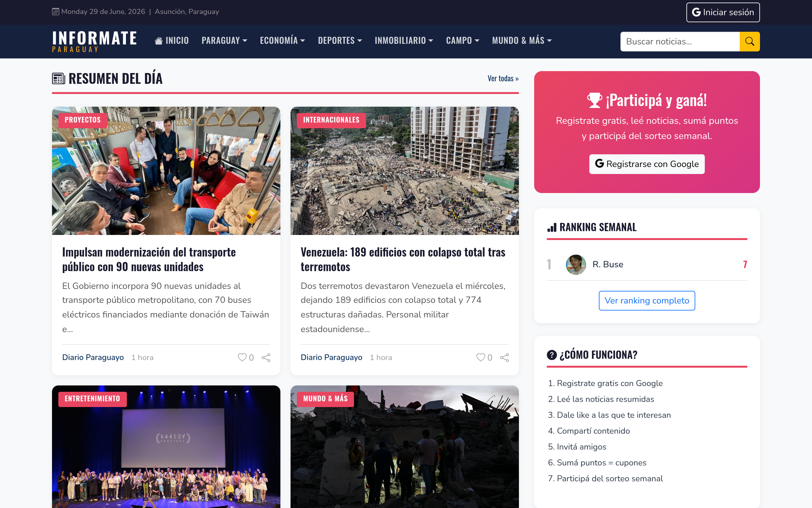Click R. Buse's avatar in ranking

click(576, 264)
